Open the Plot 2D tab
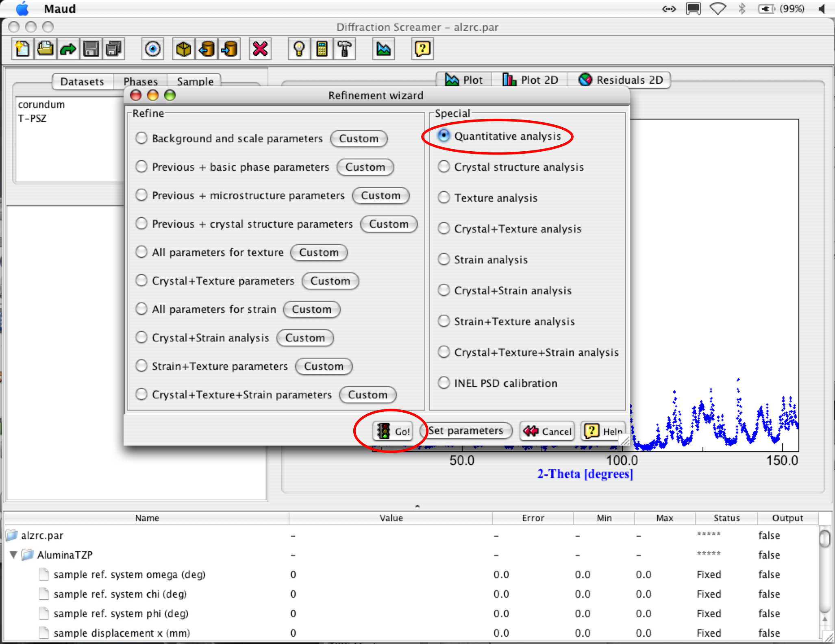The height and width of the screenshot is (644, 835). tap(531, 80)
